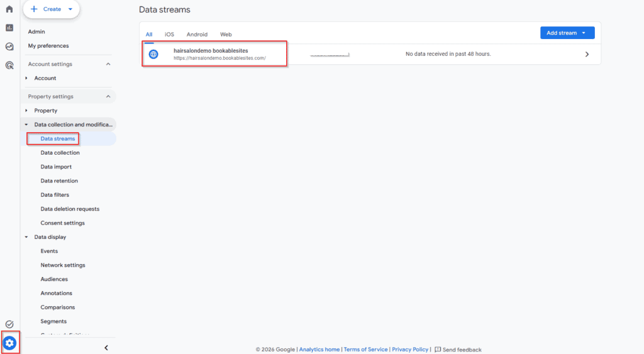Click the Privacy Policy link
This screenshot has width=644, height=354.
point(410,350)
